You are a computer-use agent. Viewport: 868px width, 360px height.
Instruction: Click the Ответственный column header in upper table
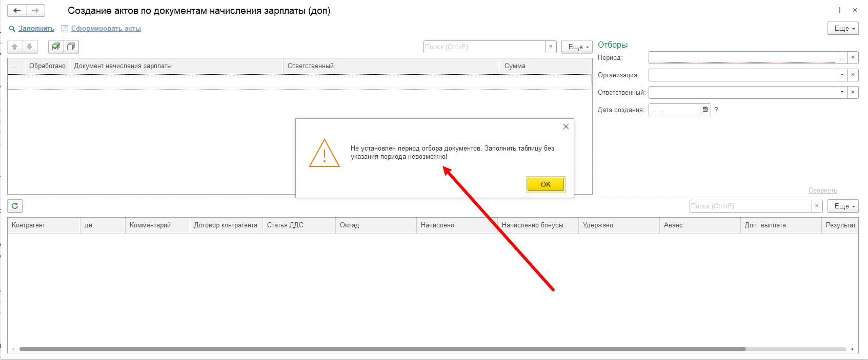click(392, 66)
